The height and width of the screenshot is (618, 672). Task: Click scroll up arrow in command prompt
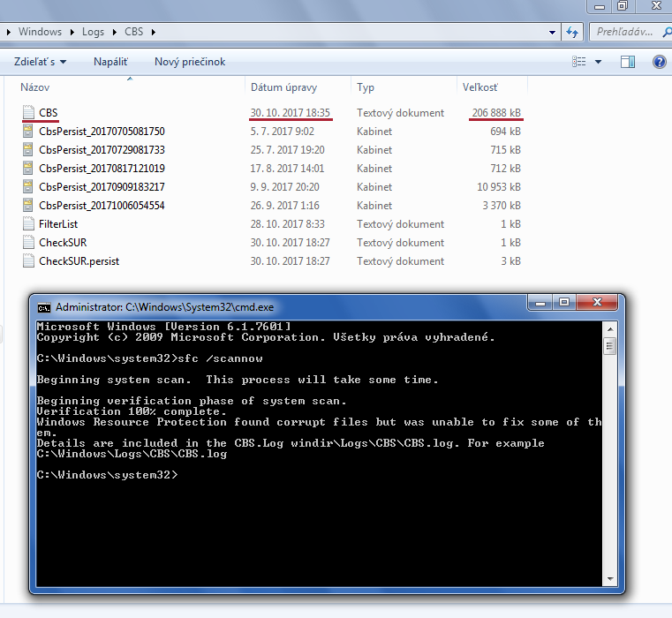click(x=609, y=330)
